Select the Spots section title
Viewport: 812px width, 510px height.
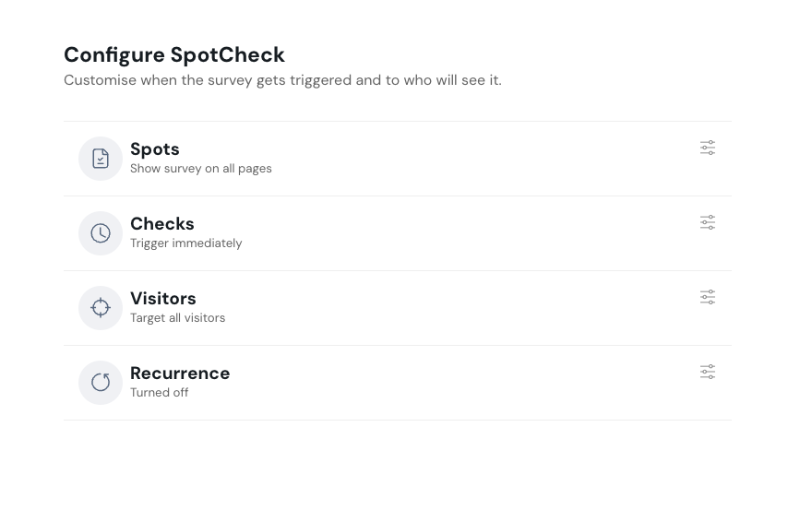(155, 149)
